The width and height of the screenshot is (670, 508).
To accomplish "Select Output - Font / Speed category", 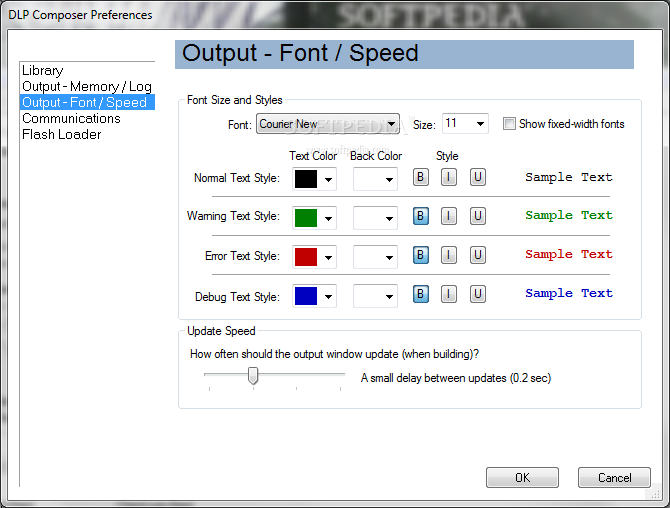I will coord(88,102).
